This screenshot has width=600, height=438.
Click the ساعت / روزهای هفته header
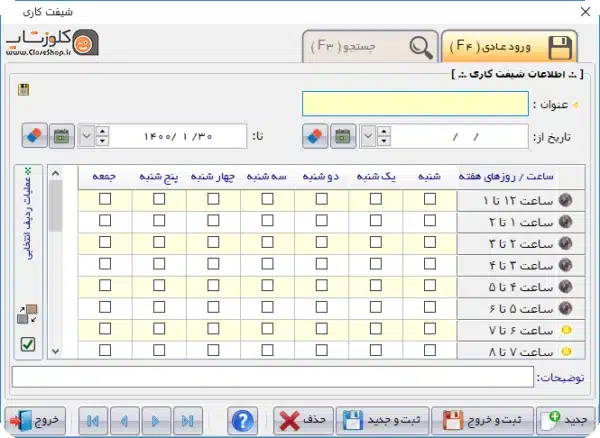coord(506,177)
